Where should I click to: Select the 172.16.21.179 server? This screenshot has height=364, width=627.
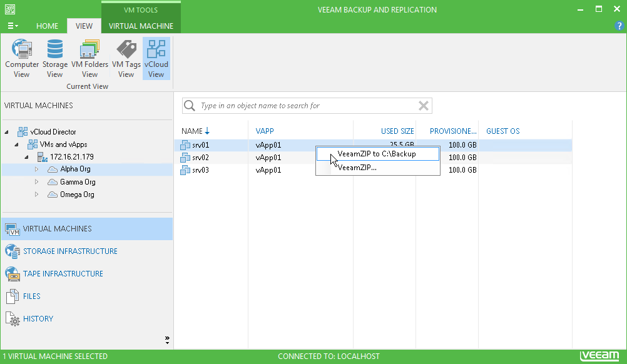click(71, 157)
